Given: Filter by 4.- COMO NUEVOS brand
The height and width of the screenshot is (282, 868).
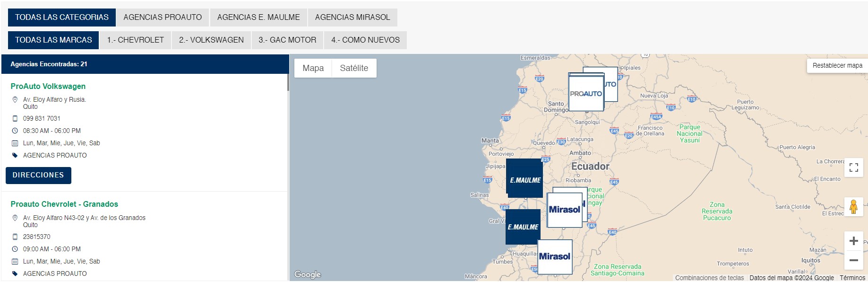Looking at the screenshot, I should (365, 40).
